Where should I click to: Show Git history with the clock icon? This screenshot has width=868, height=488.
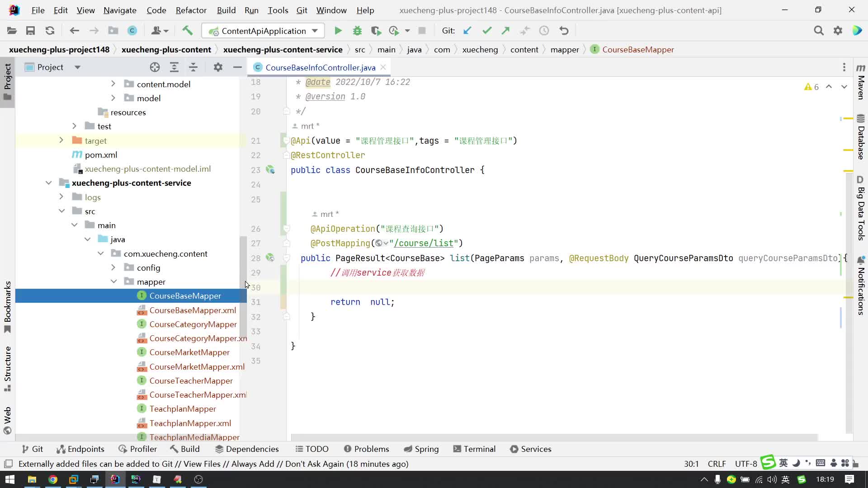point(544,31)
